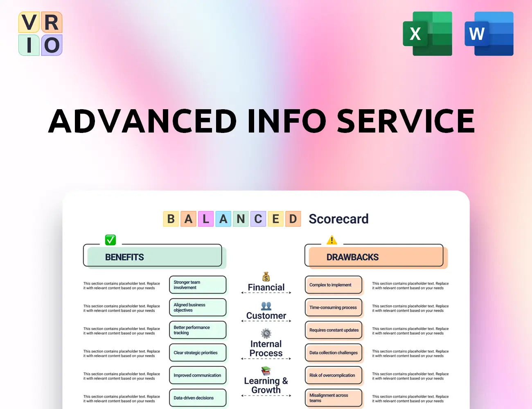This screenshot has width=532, height=409.
Task: Click the ADVANCED INFO SERVICE heading
Action: tap(261, 121)
